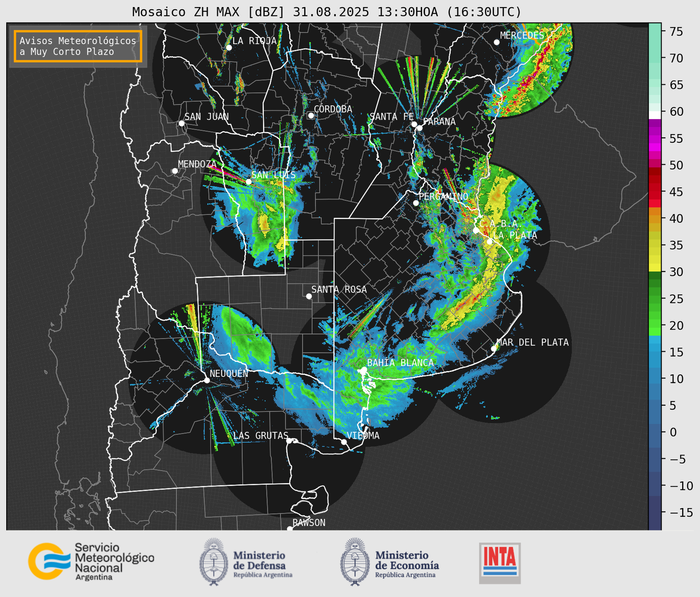Click the 'PARANA' city label
Viewport: 700px width, 597px height.
point(439,122)
